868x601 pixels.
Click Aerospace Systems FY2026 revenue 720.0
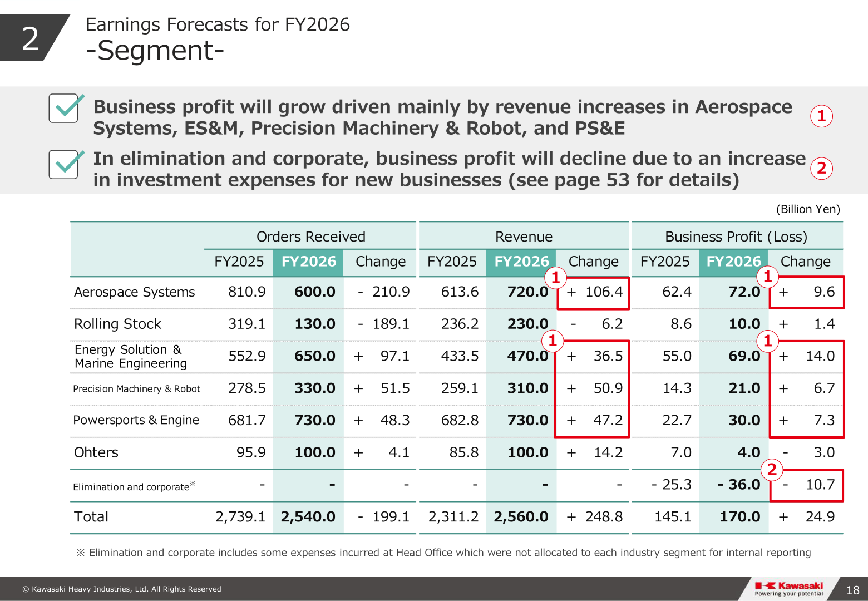click(x=527, y=292)
